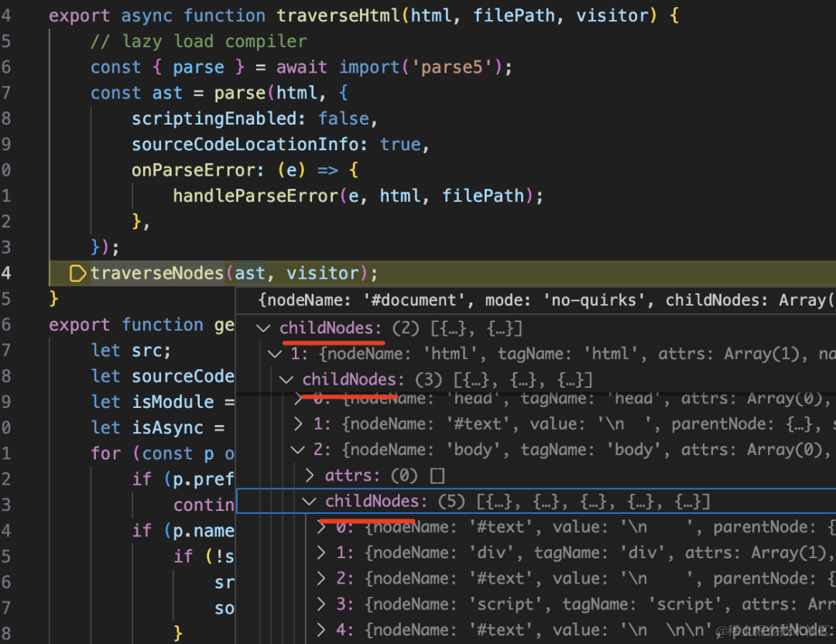
Task: Collapse the childNodes (5) entry
Action: [309, 501]
